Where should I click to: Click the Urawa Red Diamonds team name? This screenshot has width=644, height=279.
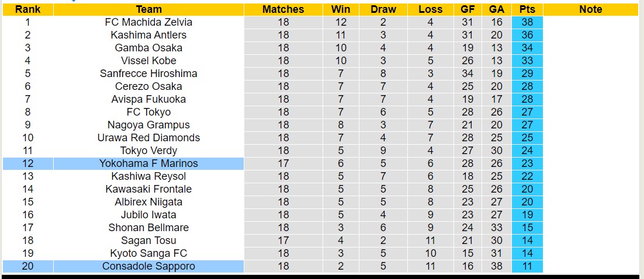148,138
